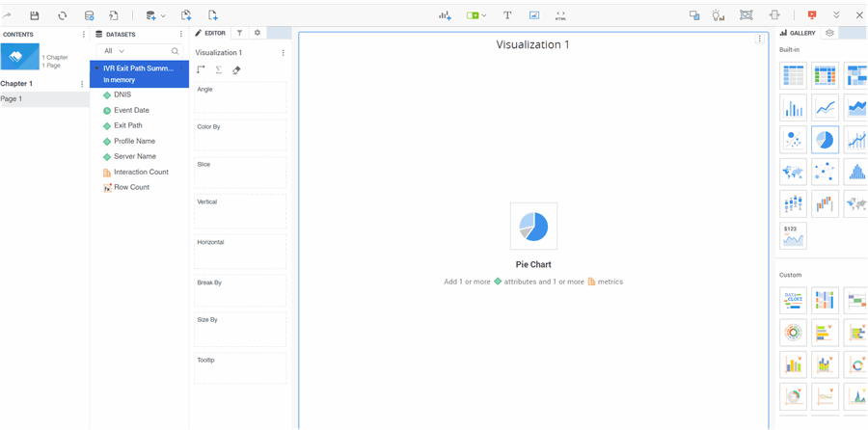Click the Refresh icon in toolbar
The width and height of the screenshot is (868, 430).
pyautogui.click(x=63, y=15)
